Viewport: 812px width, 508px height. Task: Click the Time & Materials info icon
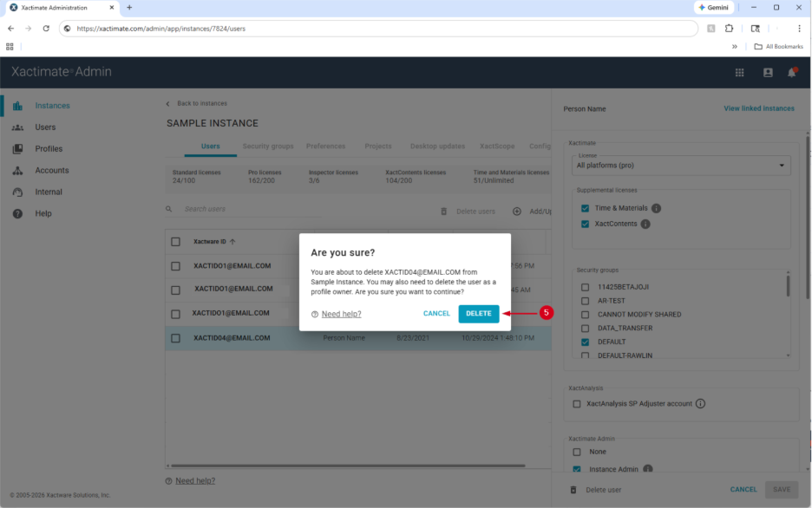click(x=656, y=208)
